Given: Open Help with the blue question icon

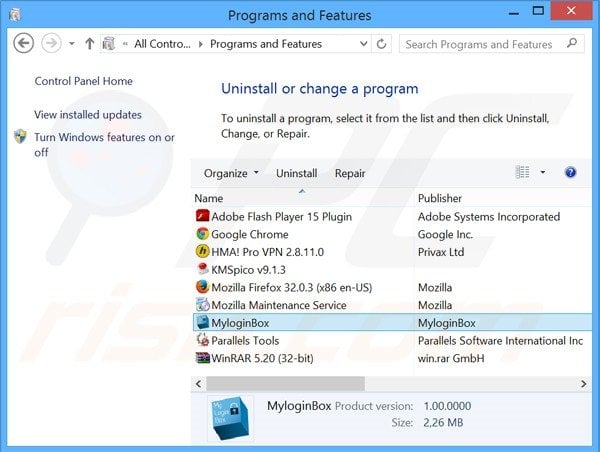Looking at the screenshot, I should (570, 172).
